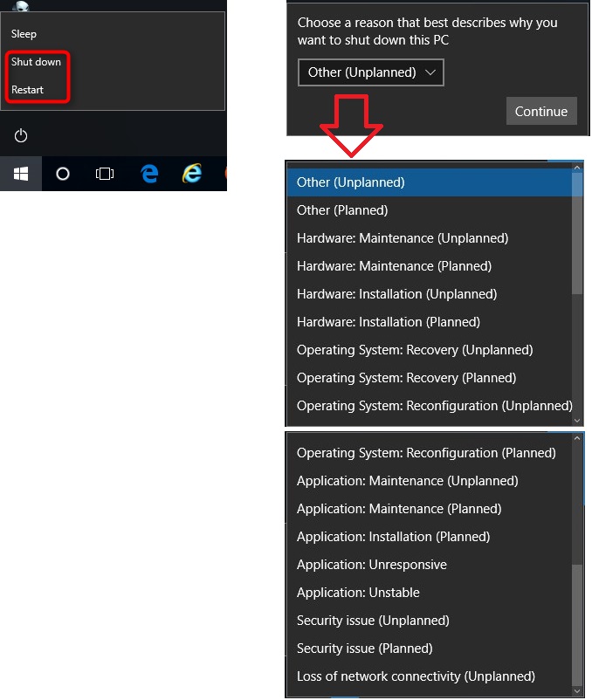Choose Application: Installation (Planned)
The height and width of the screenshot is (700, 592).
pos(429,537)
